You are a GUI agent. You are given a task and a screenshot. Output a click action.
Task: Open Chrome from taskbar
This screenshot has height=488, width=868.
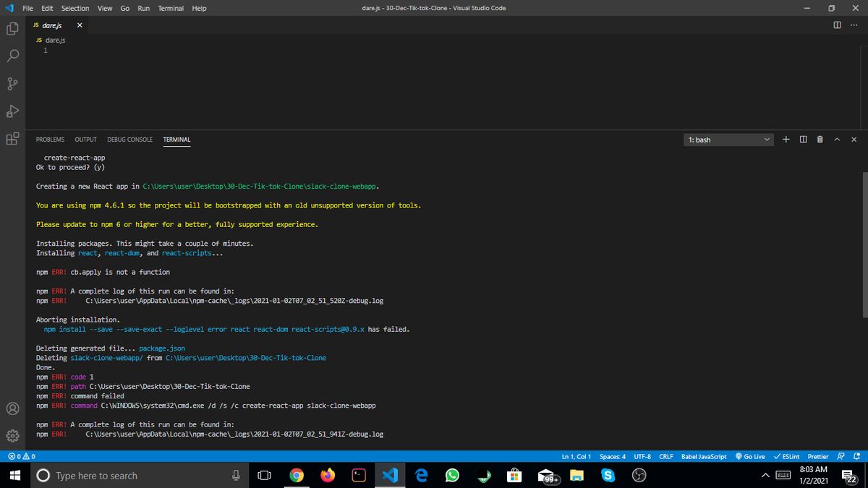[x=296, y=475]
